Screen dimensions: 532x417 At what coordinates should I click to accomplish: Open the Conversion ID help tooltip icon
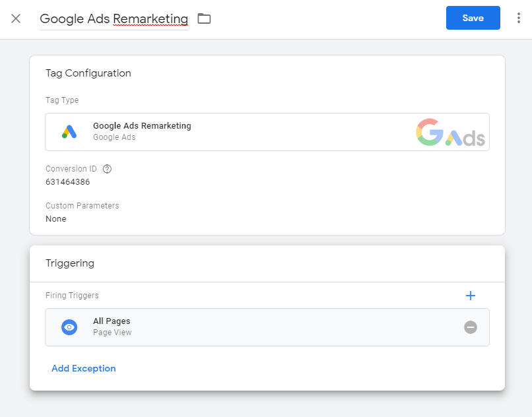pos(108,169)
